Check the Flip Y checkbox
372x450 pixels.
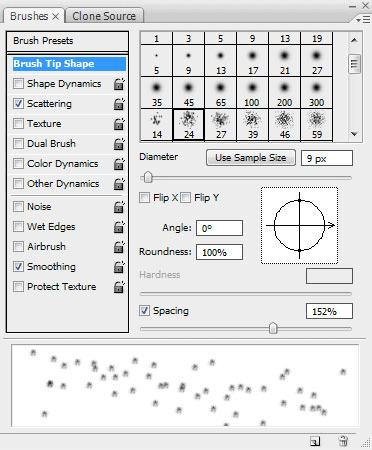186,197
